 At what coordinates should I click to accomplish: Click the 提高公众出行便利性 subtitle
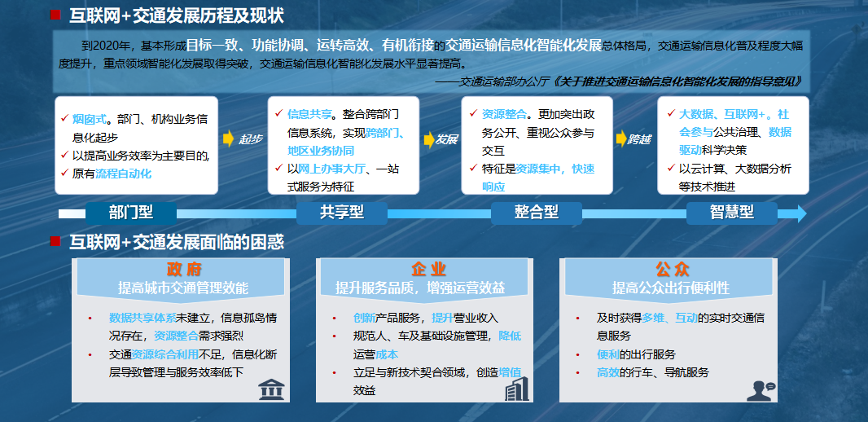[x=671, y=288]
